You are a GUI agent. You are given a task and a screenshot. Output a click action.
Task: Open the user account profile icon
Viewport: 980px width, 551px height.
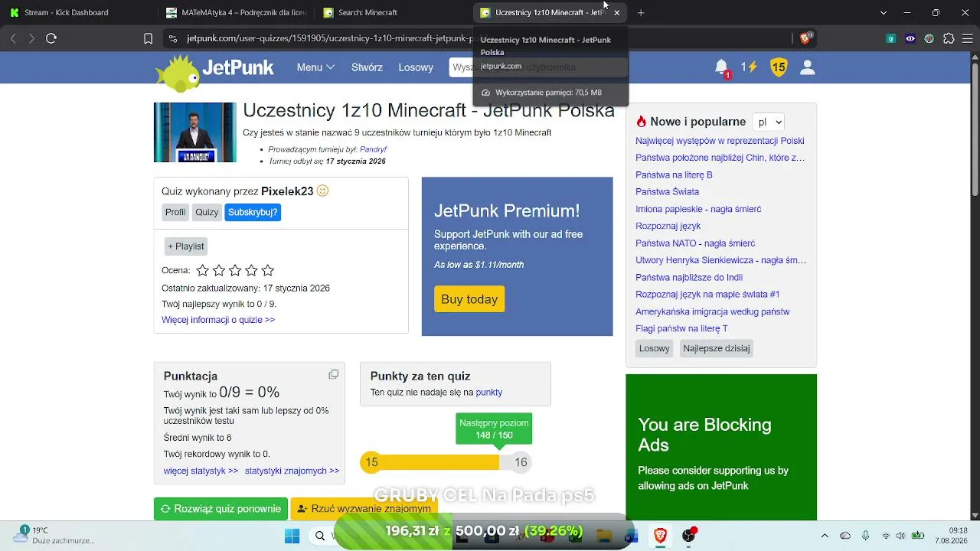click(807, 67)
